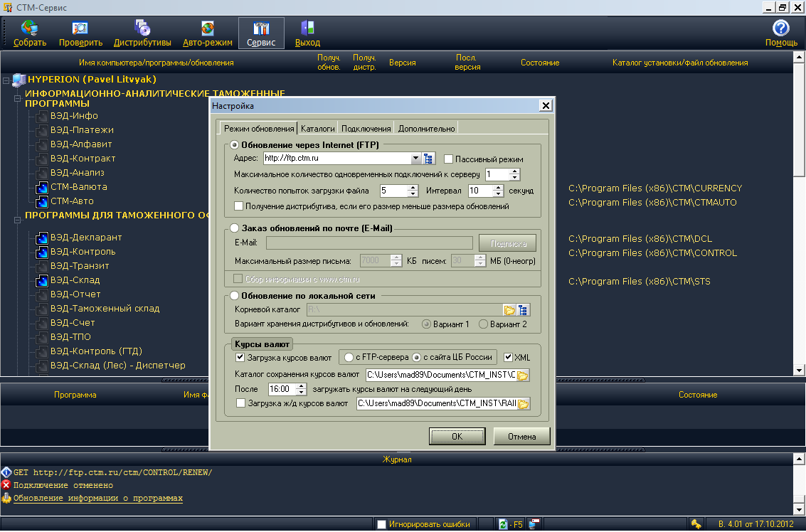The image size is (806, 532).
Task: Click the СТМ-Авто program icon
Action: point(42,202)
